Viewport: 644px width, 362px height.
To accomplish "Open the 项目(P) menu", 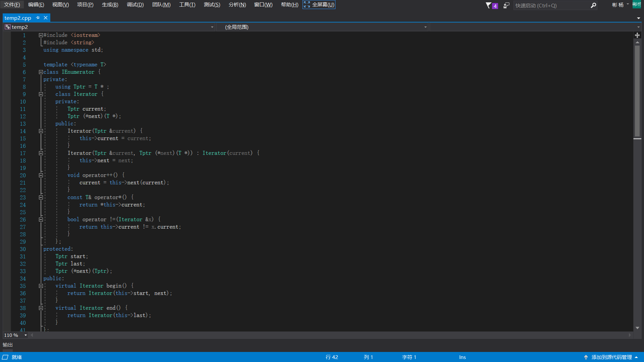I will pyautogui.click(x=85, y=5).
